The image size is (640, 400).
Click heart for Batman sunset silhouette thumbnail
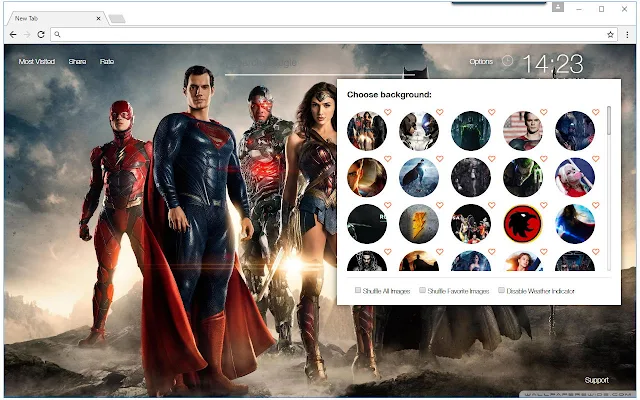coord(440,252)
